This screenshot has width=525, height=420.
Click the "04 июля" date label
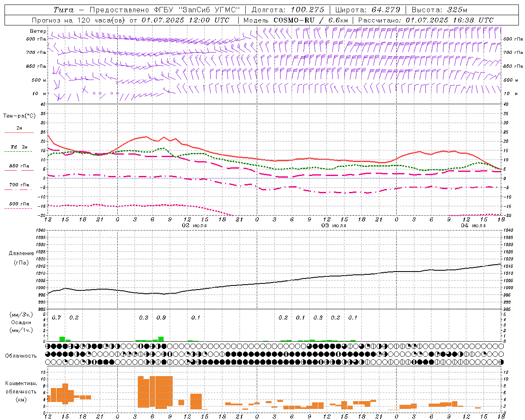click(473, 226)
